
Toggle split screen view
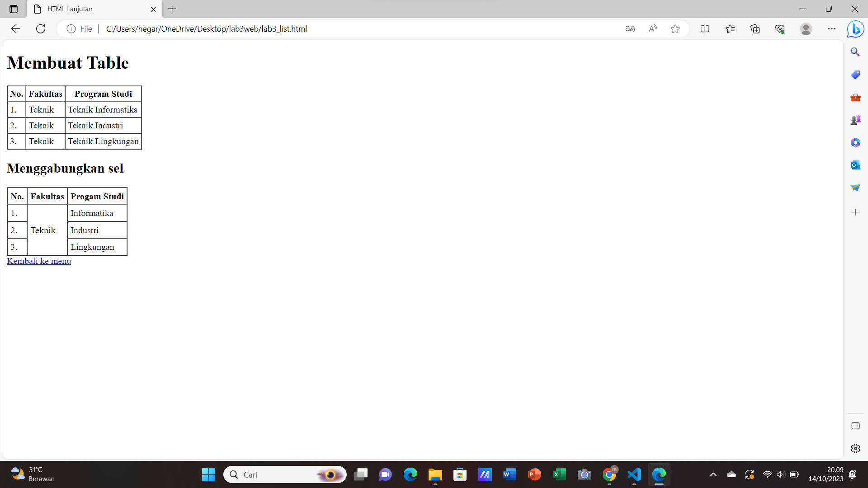705,28
